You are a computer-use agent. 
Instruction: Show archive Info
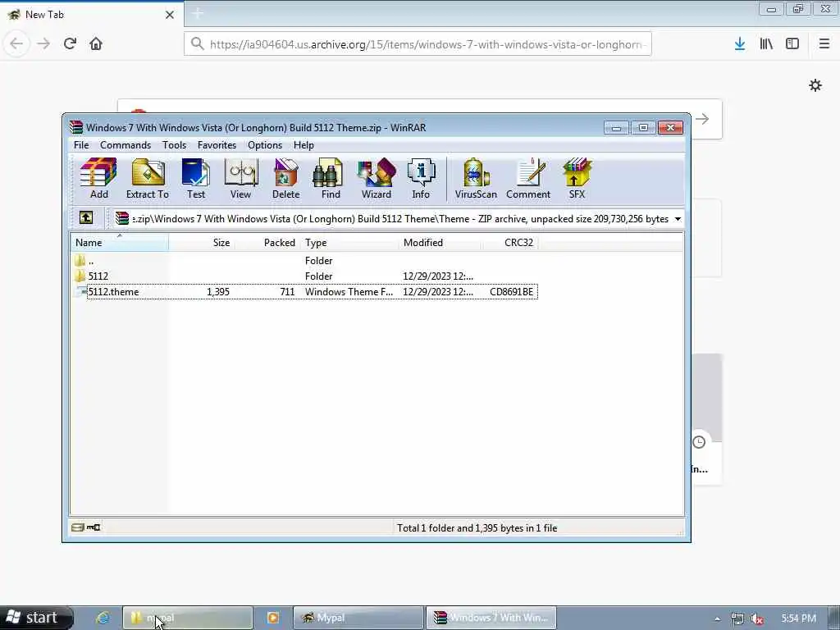pos(421,178)
